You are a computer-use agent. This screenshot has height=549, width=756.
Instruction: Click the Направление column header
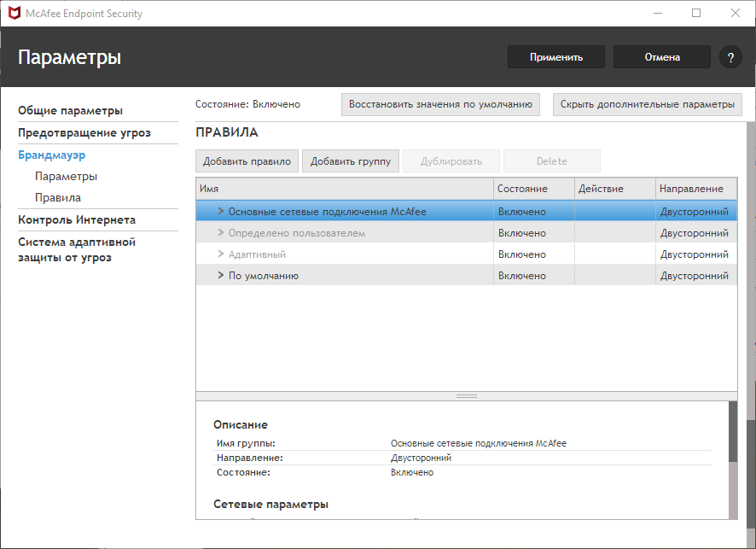pyautogui.click(x=695, y=189)
